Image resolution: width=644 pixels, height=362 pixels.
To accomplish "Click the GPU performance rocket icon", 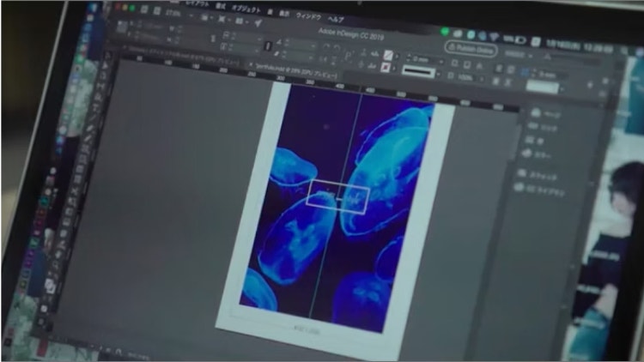I will tap(258, 23).
